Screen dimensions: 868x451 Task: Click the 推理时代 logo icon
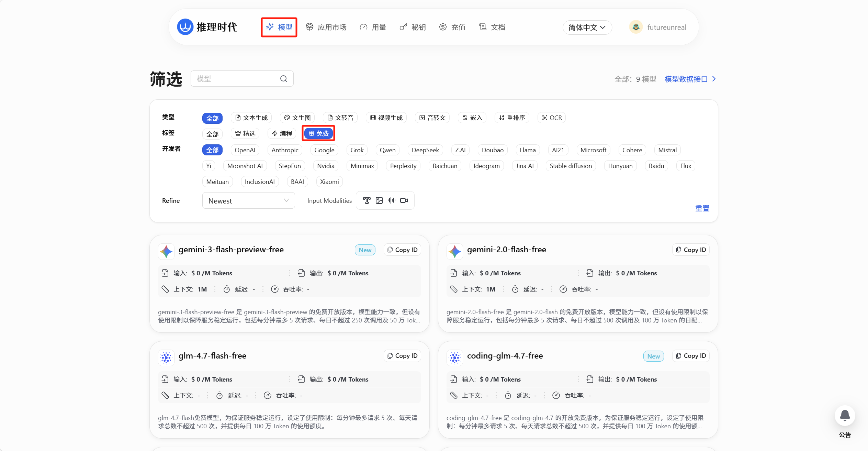pyautogui.click(x=185, y=27)
